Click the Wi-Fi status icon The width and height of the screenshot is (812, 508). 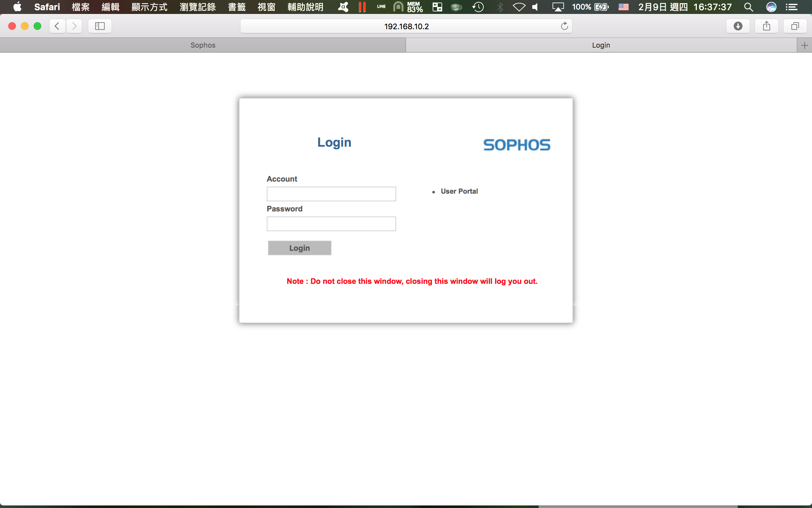pyautogui.click(x=519, y=7)
